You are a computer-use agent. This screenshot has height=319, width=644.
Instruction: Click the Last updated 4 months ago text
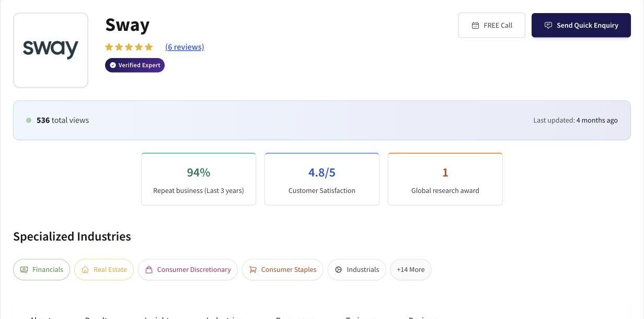[576, 120]
